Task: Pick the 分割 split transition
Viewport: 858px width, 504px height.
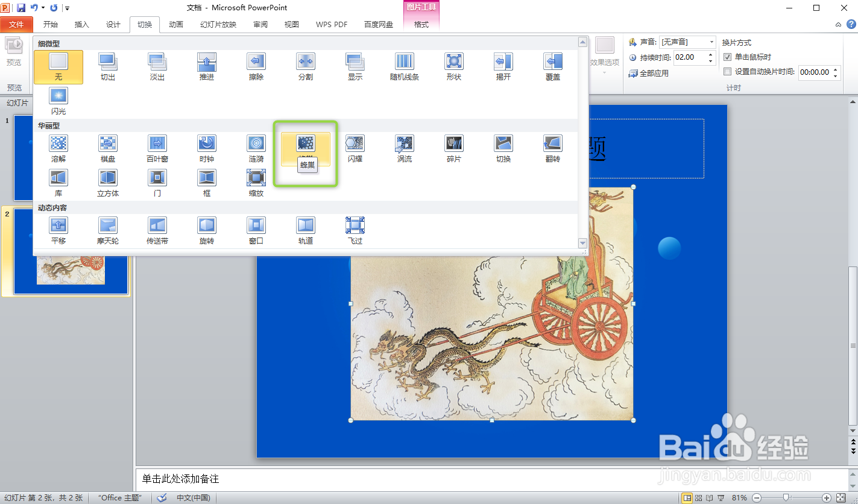Action: click(306, 67)
